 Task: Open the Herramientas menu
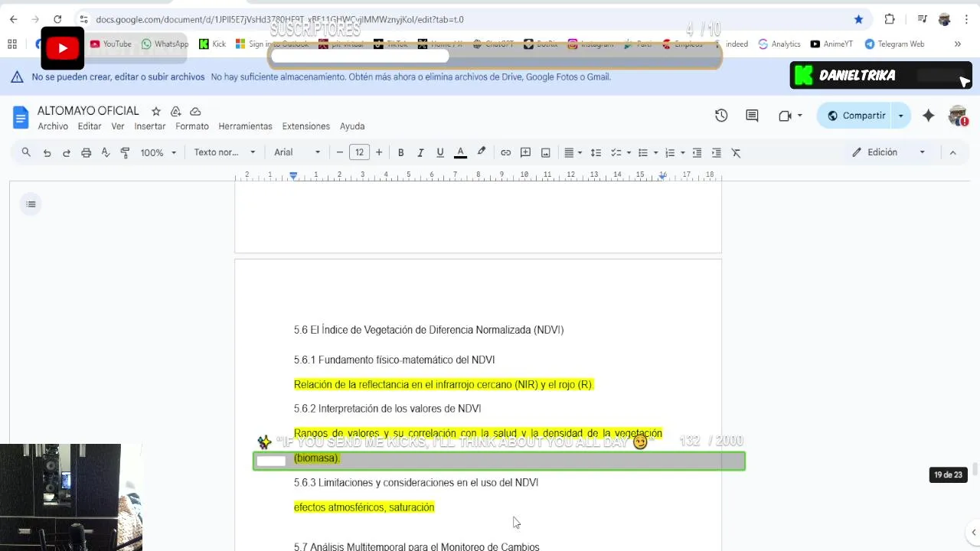tap(245, 126)
